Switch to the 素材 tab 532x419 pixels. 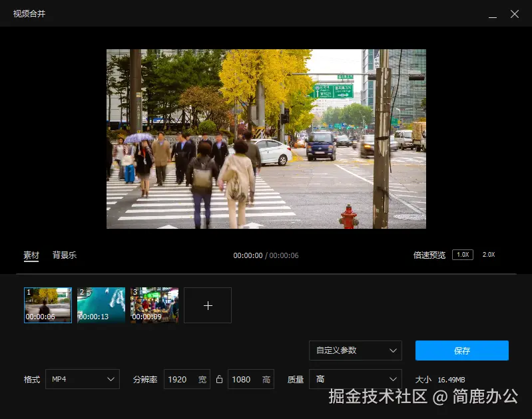pos(31,255)
